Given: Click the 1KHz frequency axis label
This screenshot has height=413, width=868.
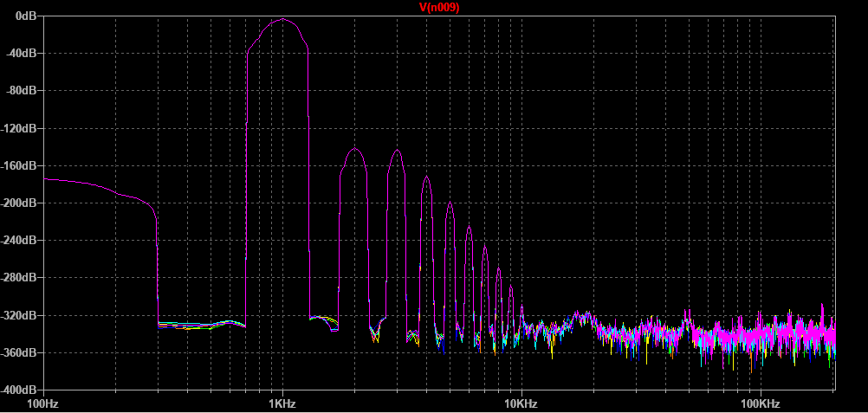Looking at the screenshot, I should [x=282, y=403].
